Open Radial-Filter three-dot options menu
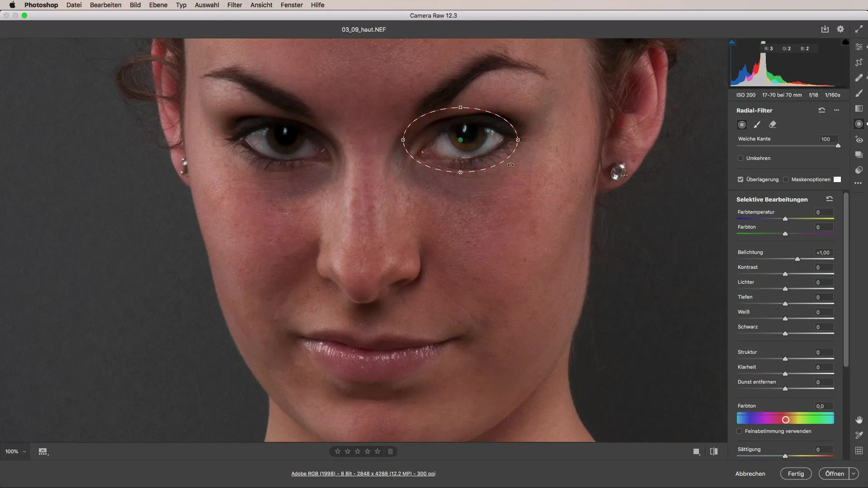The image size is (868, 488). (x=837, y=110)
